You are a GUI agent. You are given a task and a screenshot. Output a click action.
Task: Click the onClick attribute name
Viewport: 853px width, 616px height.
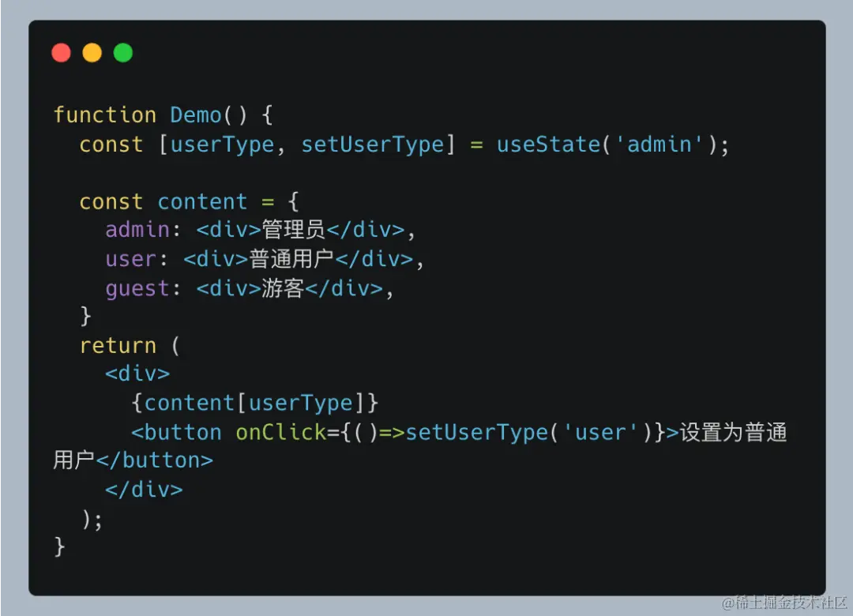280,433
